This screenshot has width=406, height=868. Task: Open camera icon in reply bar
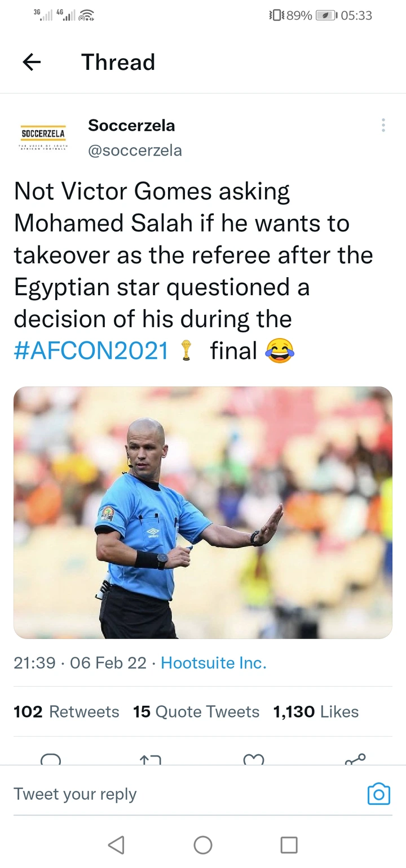tap(379, 794)
